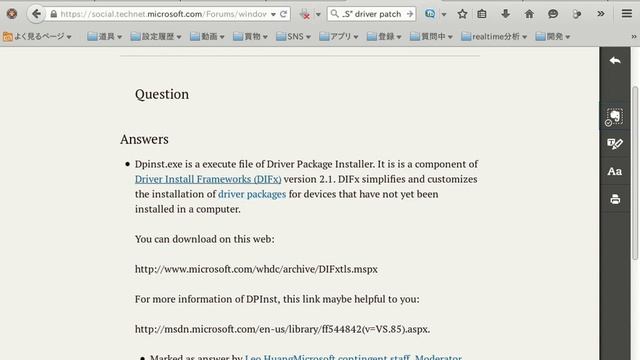Image resolution: width=640 pixels, height=360 pixels.
Task: Open the Driver Install Frameworks (DIFx) link
Action: 208,179
